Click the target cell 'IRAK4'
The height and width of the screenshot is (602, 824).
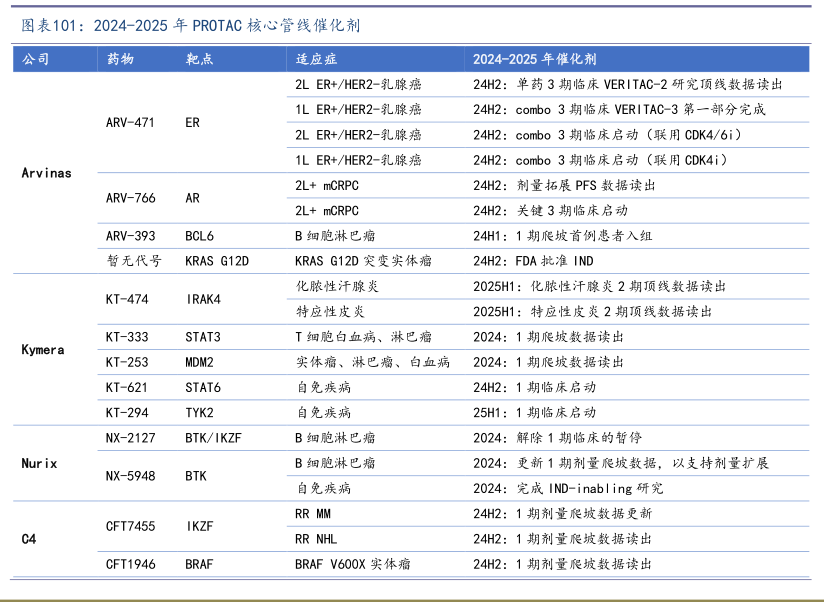[x=203, y=299]
